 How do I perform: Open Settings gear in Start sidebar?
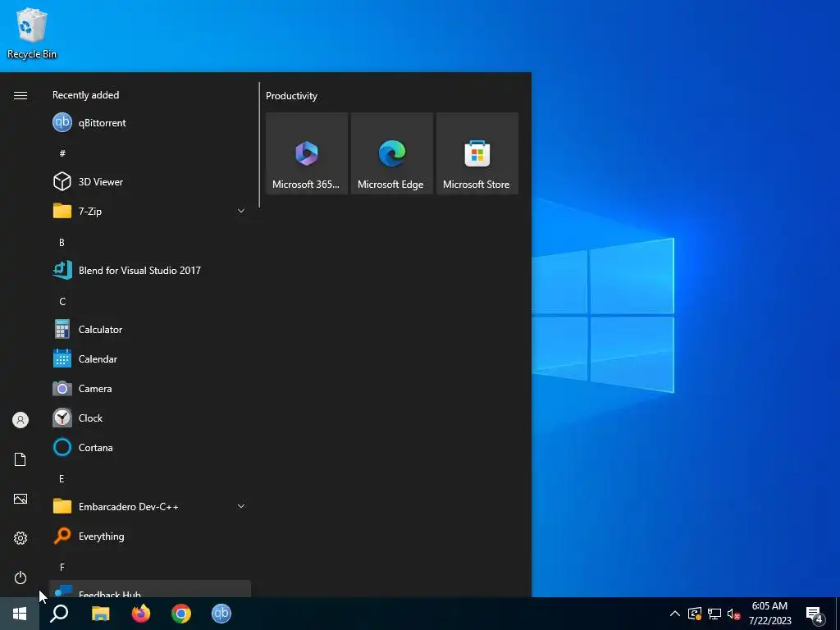21,538
